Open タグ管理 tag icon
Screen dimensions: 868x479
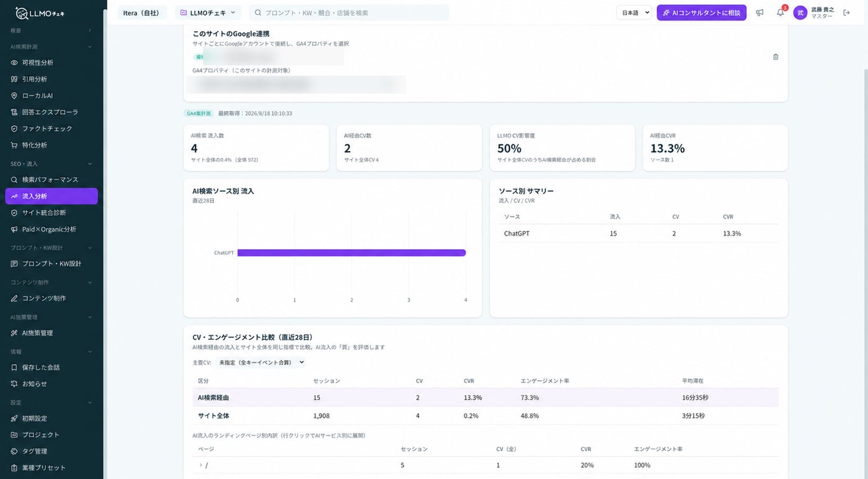click(14, 451)
